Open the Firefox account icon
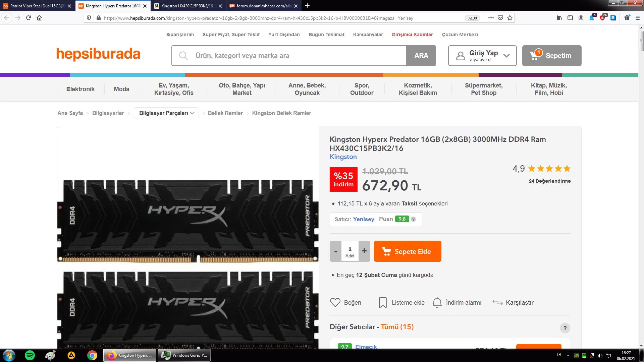The image size is (644, 362). 581,18
